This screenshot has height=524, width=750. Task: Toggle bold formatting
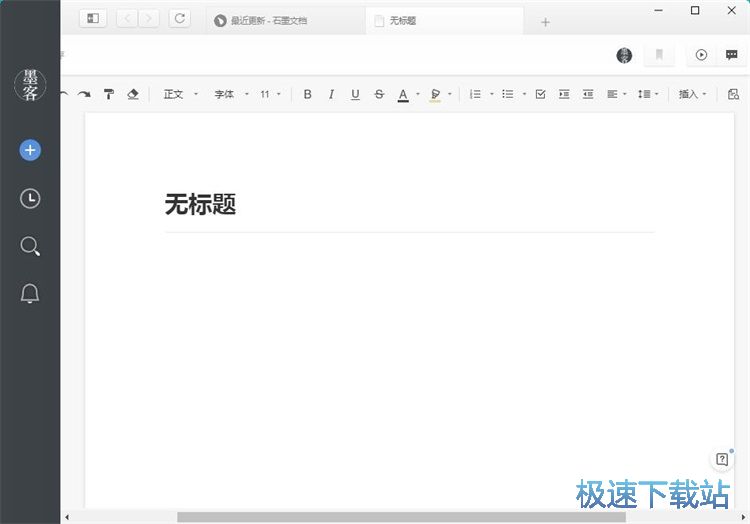307,94
